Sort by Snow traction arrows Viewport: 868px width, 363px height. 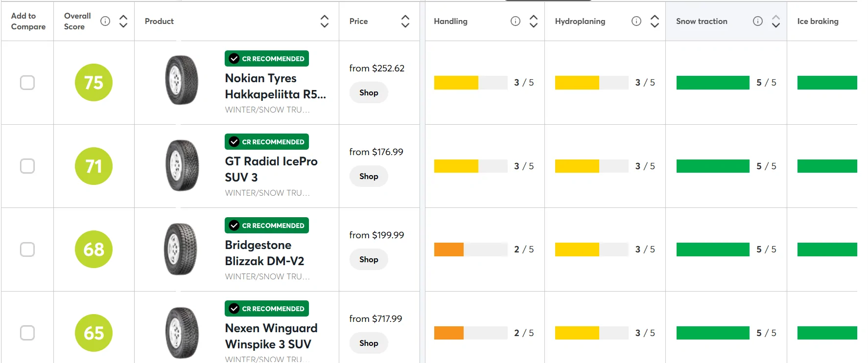pos(775,21)
